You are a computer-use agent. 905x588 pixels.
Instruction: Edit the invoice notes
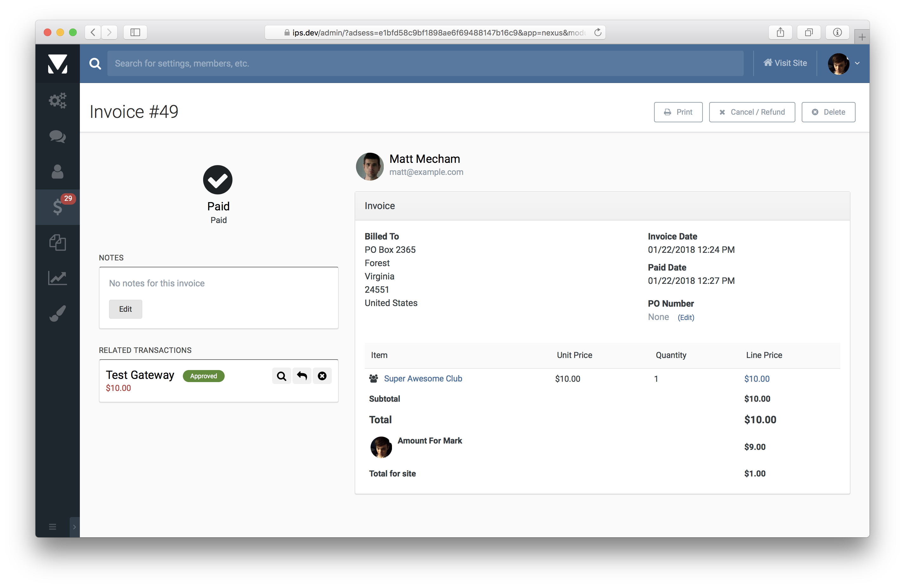coord(125,309)
